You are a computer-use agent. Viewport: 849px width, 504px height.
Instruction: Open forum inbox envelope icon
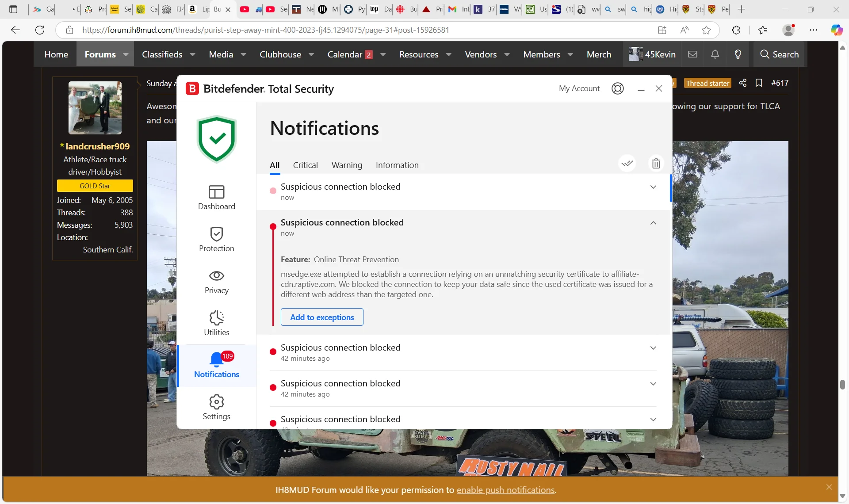pos(693,54)
